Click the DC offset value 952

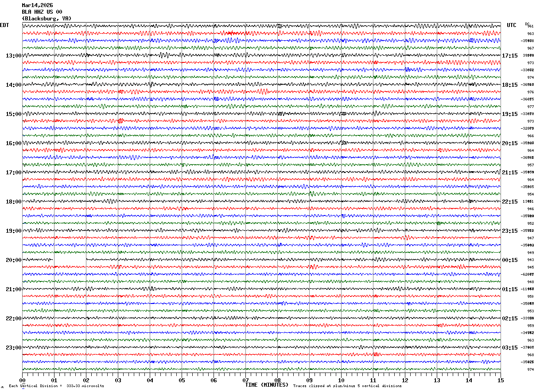530,223
